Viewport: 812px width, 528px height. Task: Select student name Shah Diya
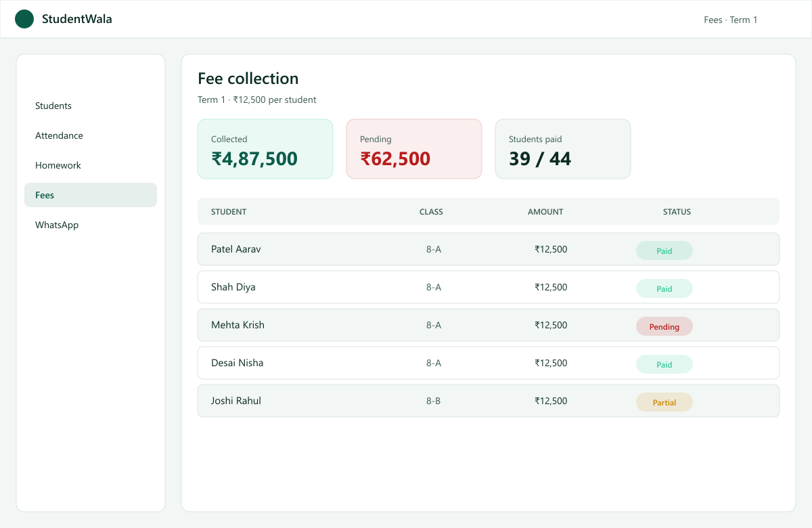[x=233, y=287]
